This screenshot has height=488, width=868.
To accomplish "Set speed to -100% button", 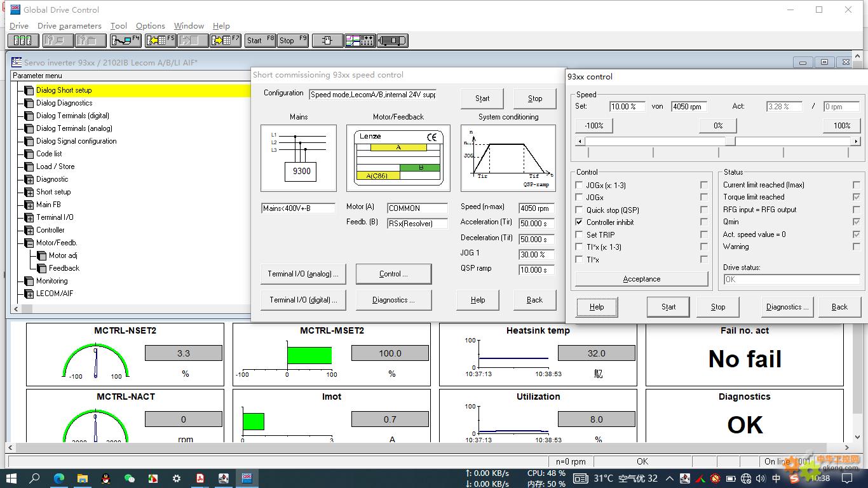I will click(594, 126).
